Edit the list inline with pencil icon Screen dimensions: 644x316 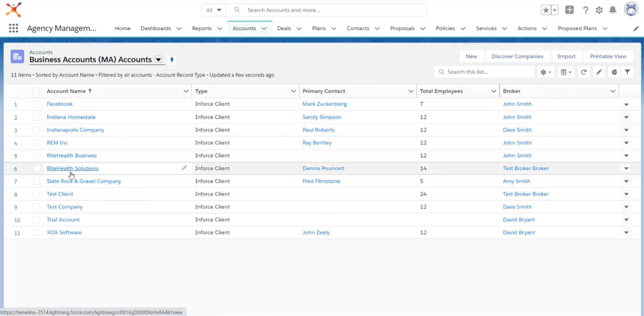point(599,72)
